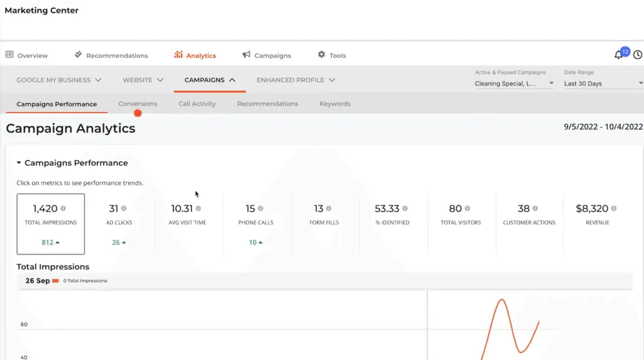The width and height of the screenshot is (644, 360).
Task: Select the Analytics tab
Action: point(195,55)
